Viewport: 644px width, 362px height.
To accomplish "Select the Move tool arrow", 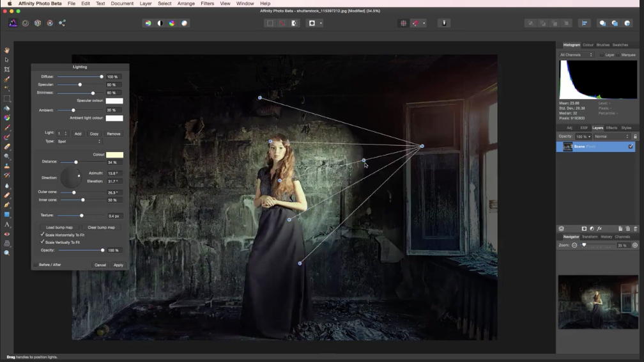I will click(7, 59).
